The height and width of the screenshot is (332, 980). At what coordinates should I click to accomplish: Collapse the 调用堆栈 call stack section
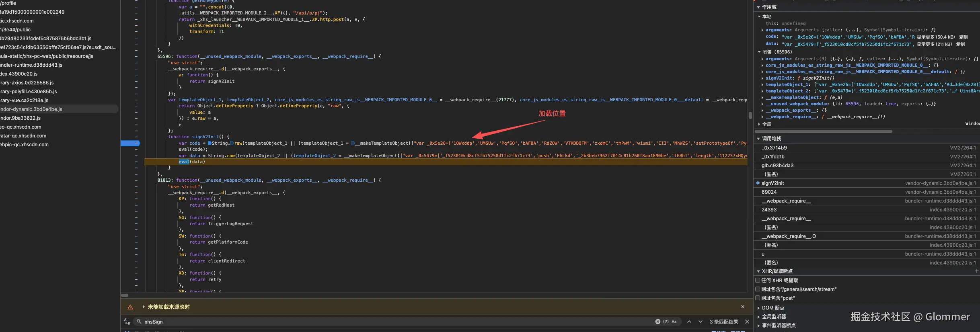click(x=759, y=139)
